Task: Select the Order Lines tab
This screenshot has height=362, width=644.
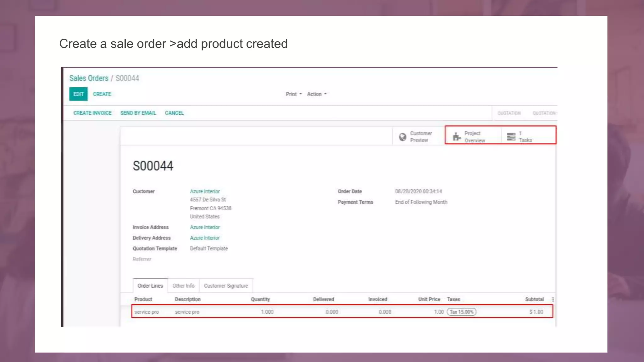Action: 150,286
